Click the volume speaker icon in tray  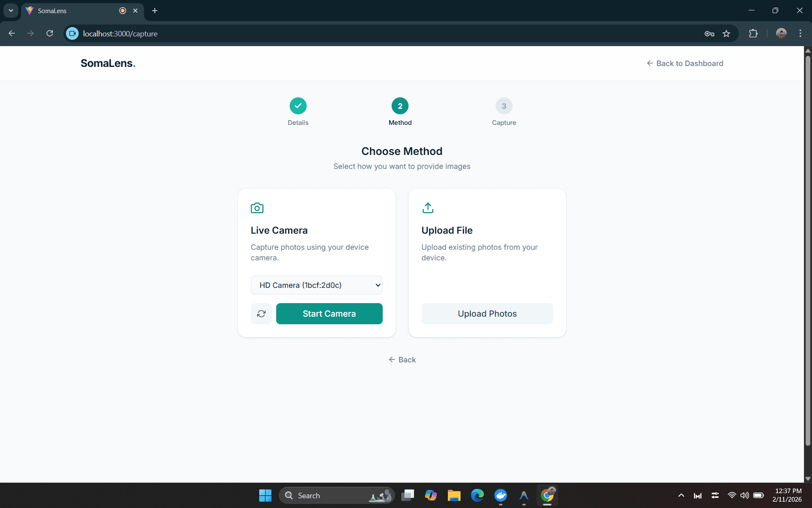pos(744,495)
